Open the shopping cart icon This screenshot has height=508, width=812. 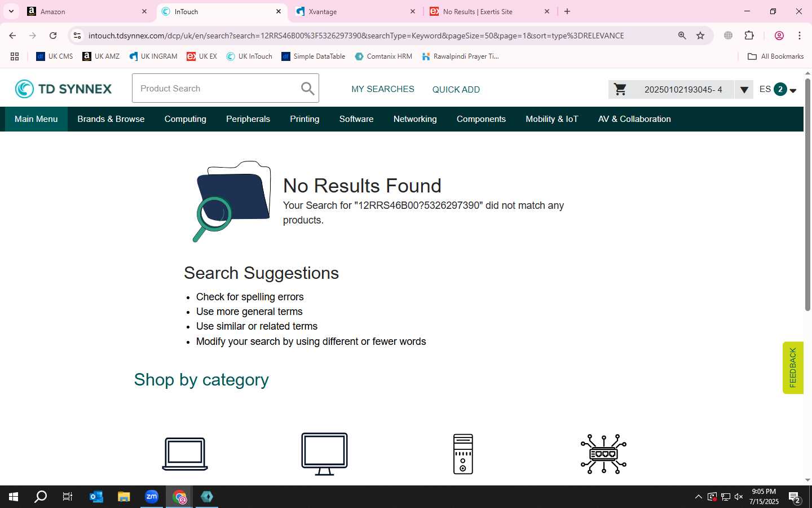(620, 89)
